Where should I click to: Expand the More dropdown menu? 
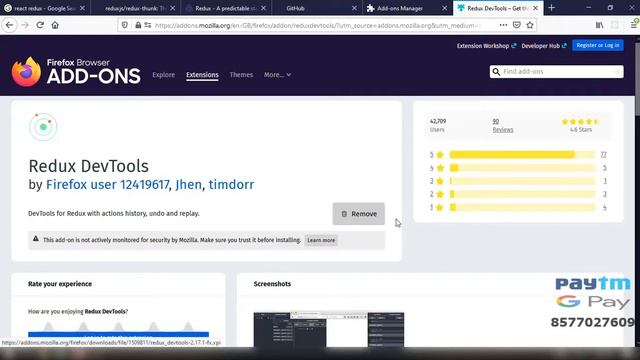[x=277, y=75]
